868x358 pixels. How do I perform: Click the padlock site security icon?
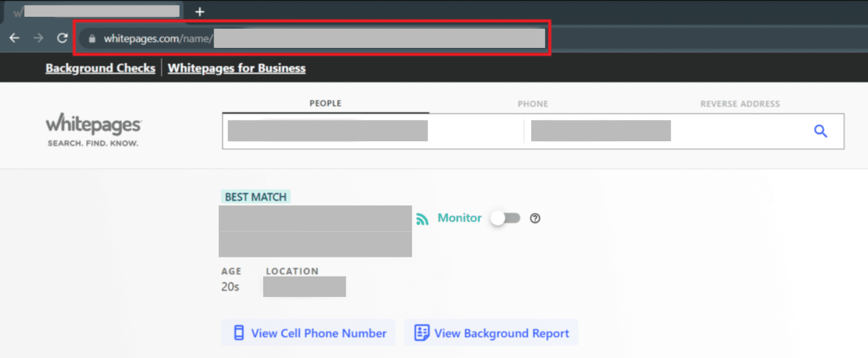click(x=92, y=38)
